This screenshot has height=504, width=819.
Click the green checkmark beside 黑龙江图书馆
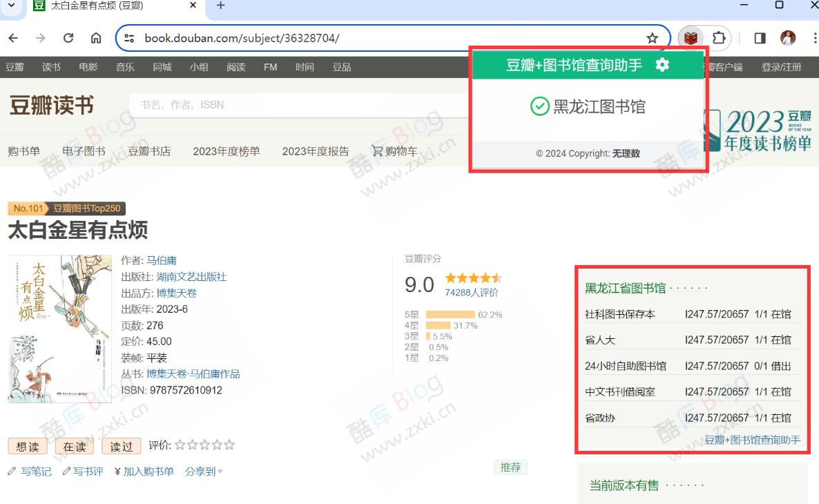(539, 107)
